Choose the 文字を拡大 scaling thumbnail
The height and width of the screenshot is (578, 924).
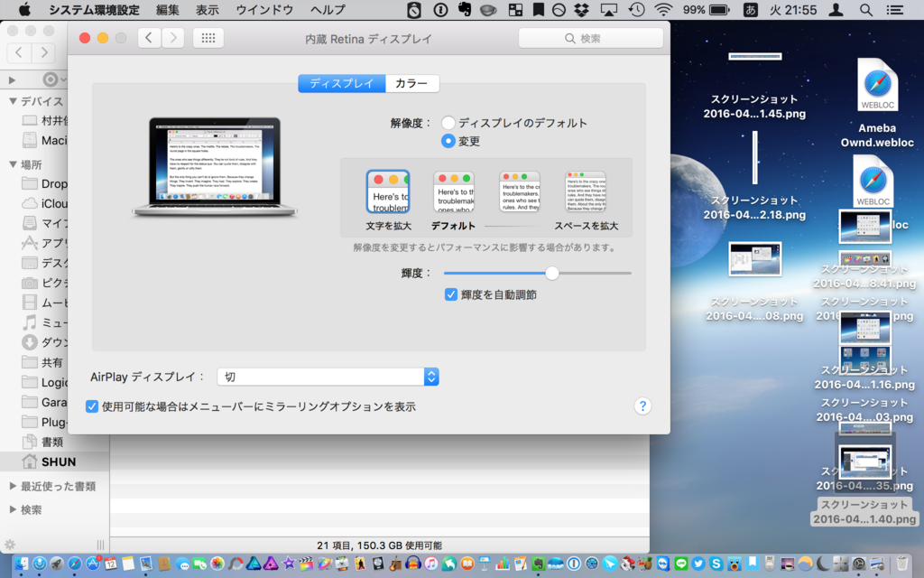(388, 191)
